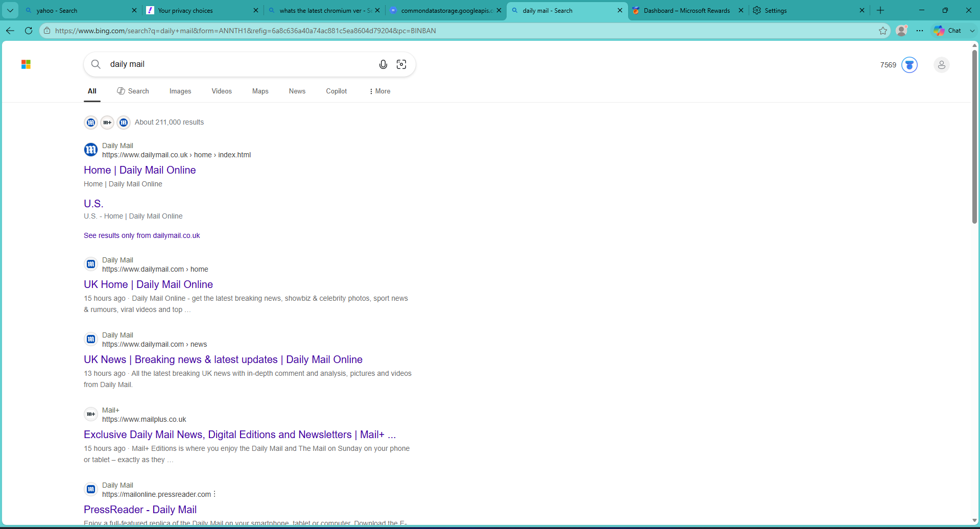Screen dimensions: 980x529
Task: Switch to the Maps tab
Action: click(x=260, y=91)
